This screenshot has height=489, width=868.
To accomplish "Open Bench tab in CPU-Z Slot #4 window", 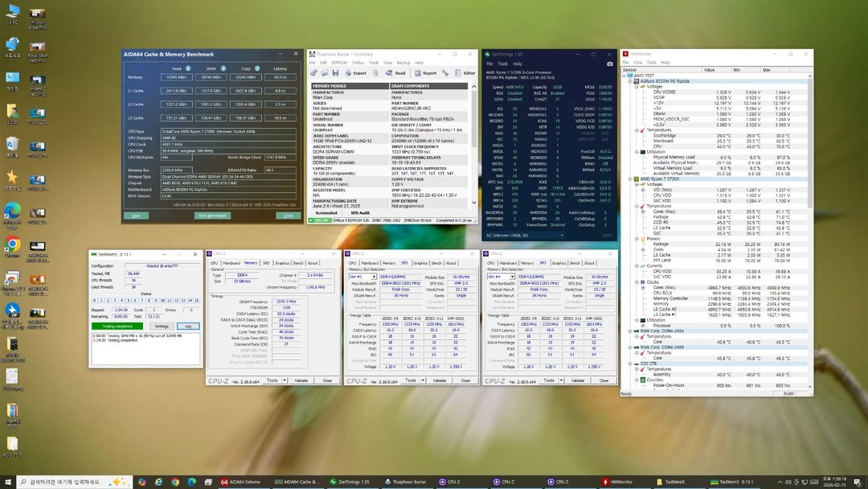I will click(575, 263).
